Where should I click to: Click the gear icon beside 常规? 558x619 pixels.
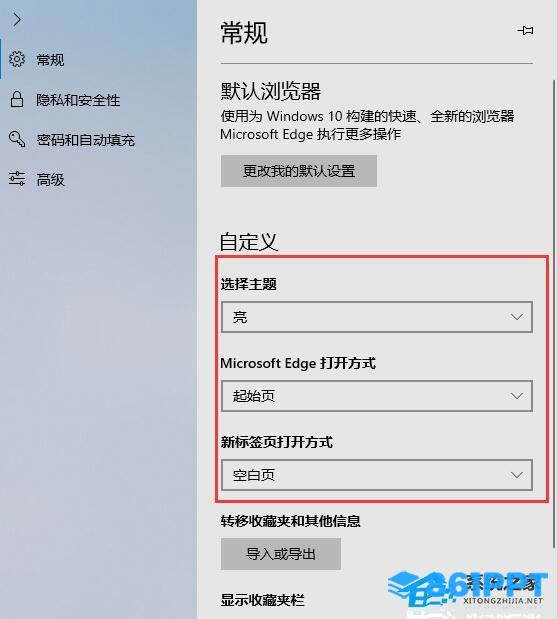(17, 60)
